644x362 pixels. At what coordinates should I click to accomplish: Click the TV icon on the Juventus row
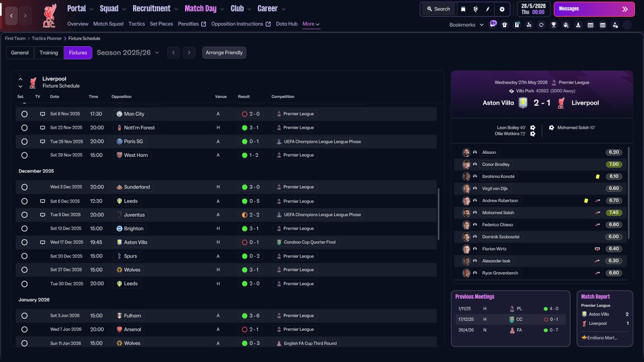point(43,215)
